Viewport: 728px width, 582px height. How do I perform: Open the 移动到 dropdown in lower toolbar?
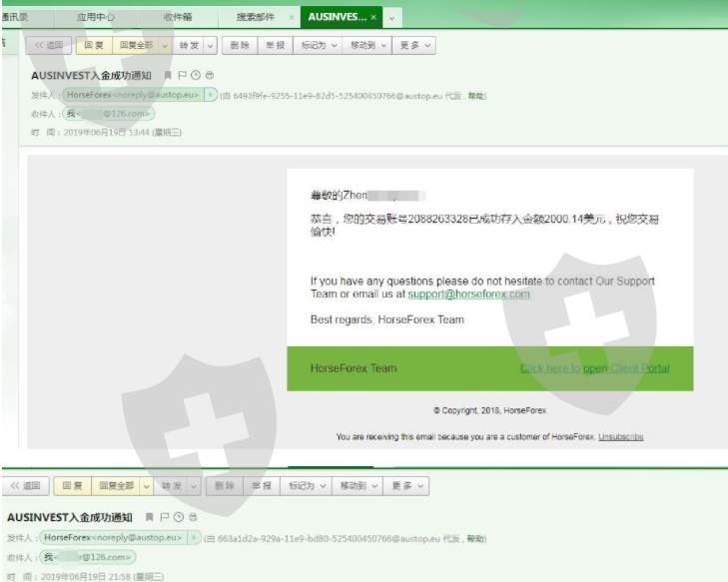click(x=358, y=486)
